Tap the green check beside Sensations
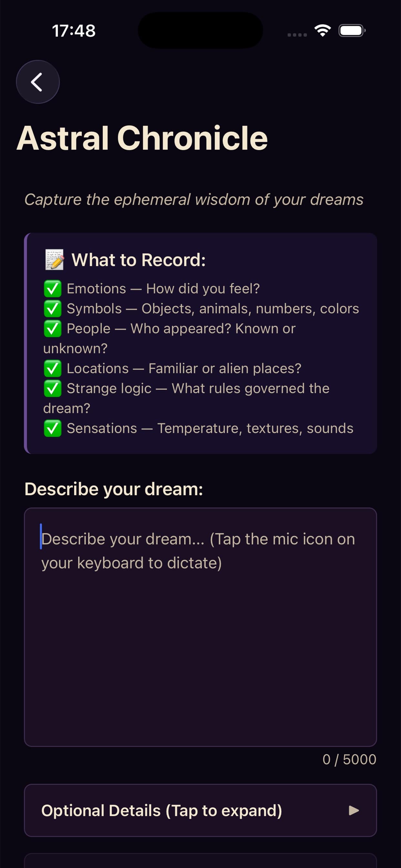 [52, 428]
